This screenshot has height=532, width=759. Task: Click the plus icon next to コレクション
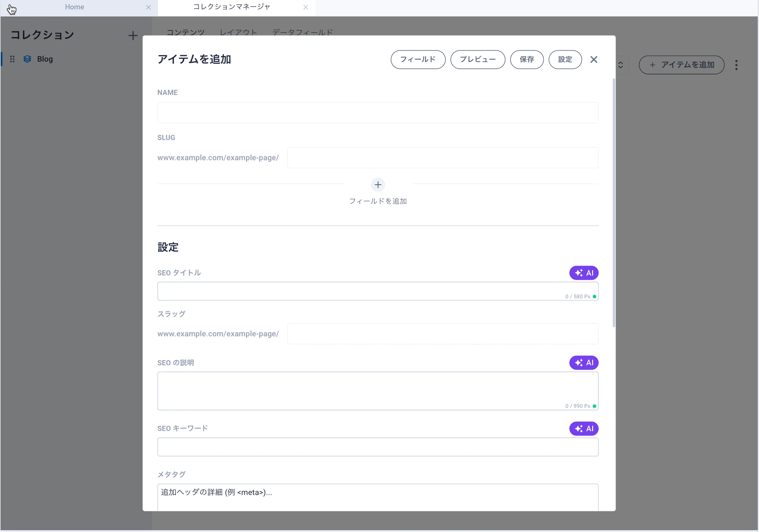pyautogui.click(x=133, y=35)
